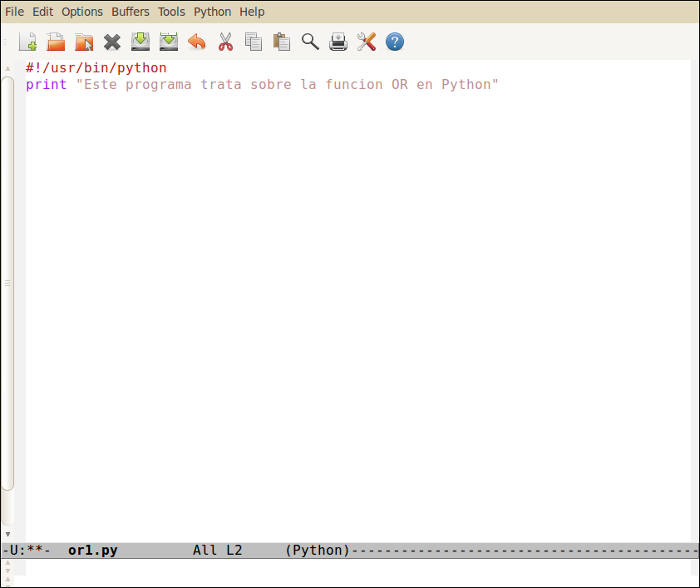700x588 pixels.
Task: Open preferences tools icon
Action: (x=367, y=42)
